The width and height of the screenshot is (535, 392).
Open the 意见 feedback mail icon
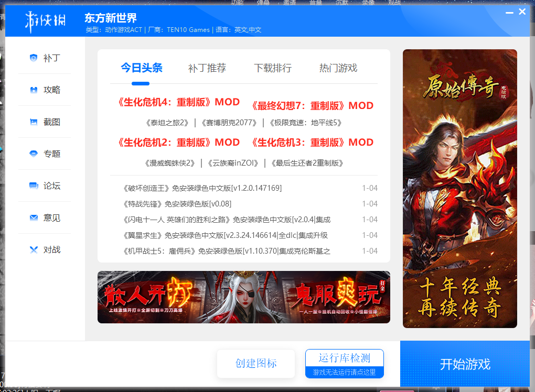pyautogui.click(x=34, y=218)
